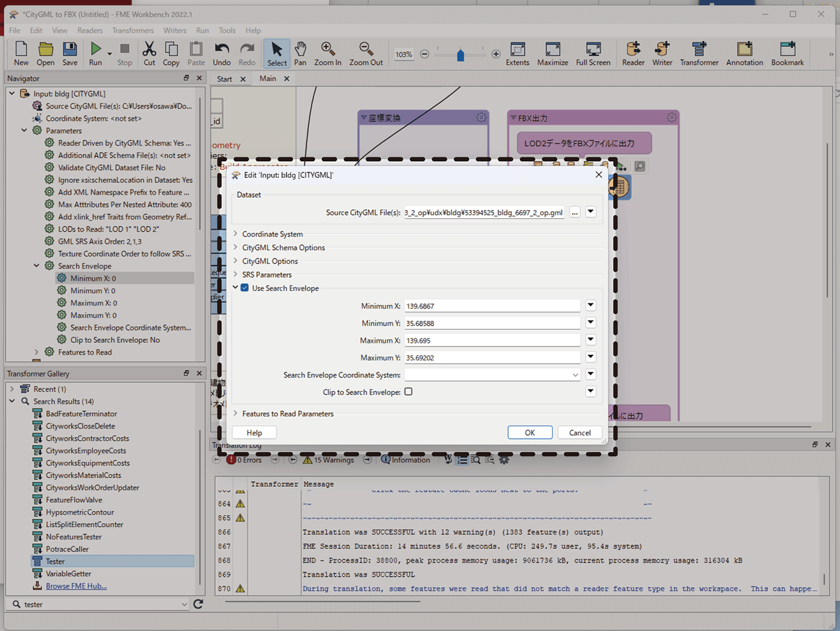Click the canvas zoom slider handle

[x=460, y=55]
